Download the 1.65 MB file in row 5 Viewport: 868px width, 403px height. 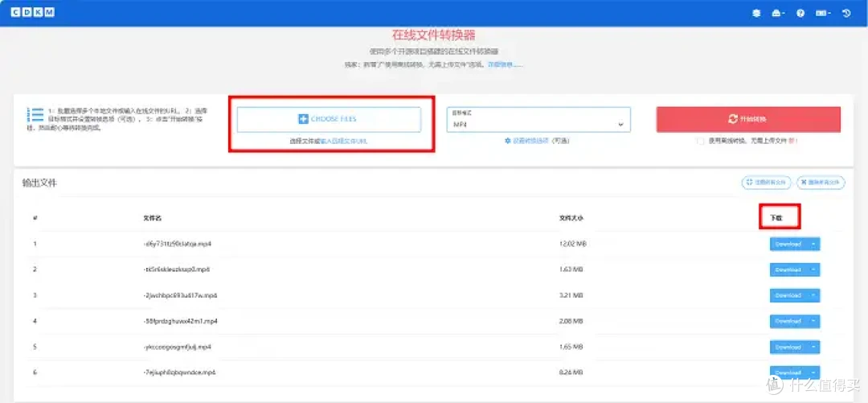coord(788,347)
